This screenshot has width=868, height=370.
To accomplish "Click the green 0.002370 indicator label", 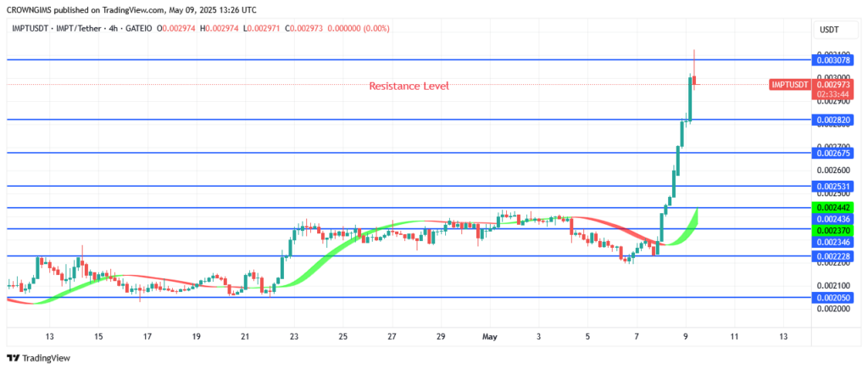I will click(x=832, y=231).
